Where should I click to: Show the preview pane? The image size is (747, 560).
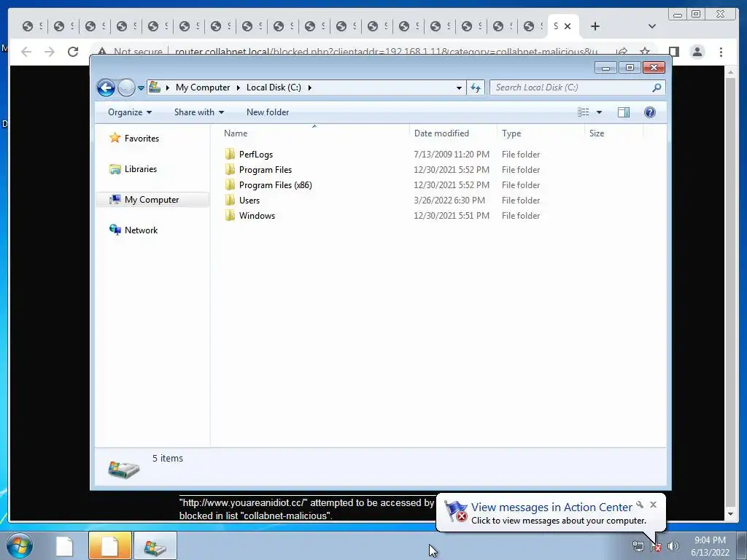(623, 112)
